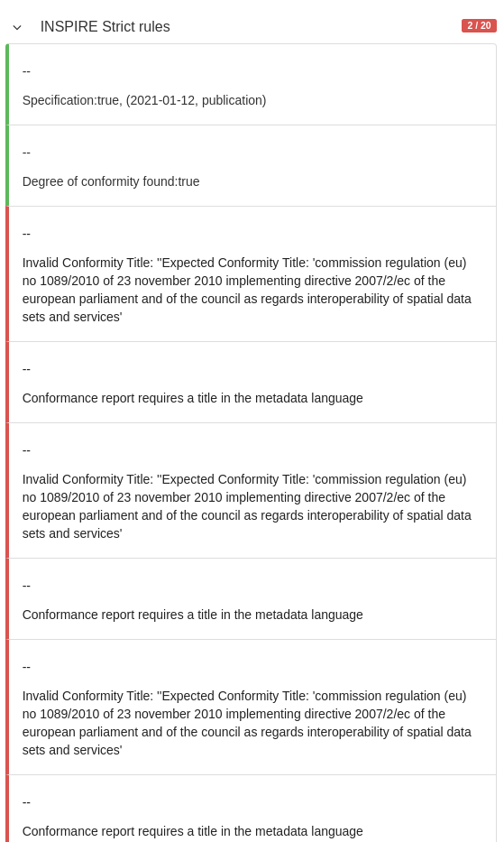Click the second Conformance report requires title message
Screen dimensions: 504x842
[193, 615]
